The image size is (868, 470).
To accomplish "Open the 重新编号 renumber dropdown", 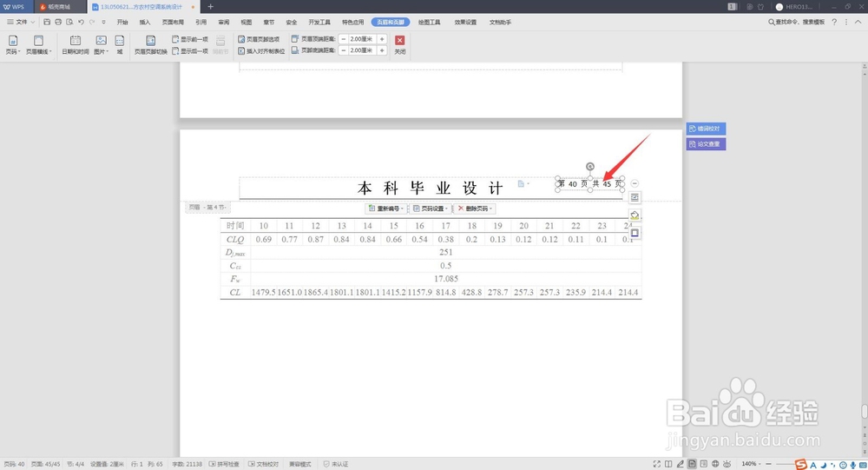I will tap(386, 209).
